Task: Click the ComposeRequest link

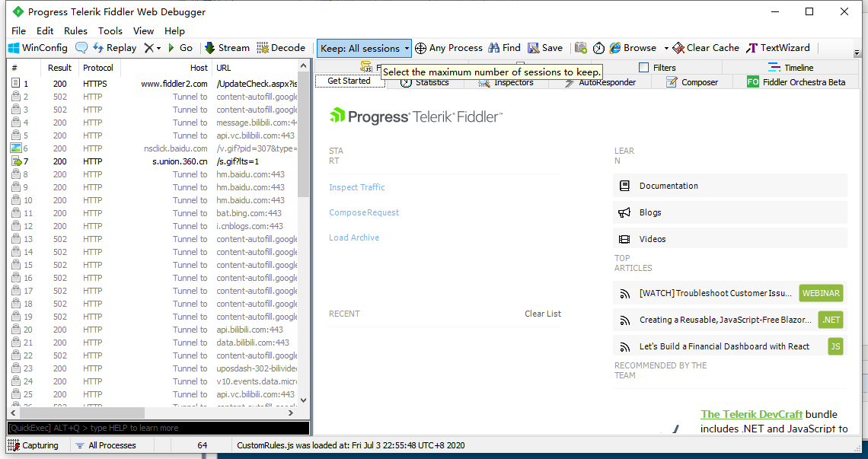Action: [x=364, y=212]
